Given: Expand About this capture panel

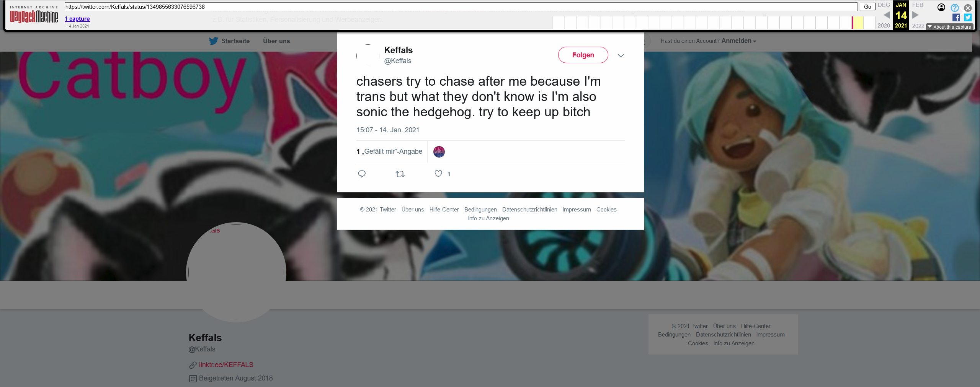Looking at the screenshot, I should 949,27.
